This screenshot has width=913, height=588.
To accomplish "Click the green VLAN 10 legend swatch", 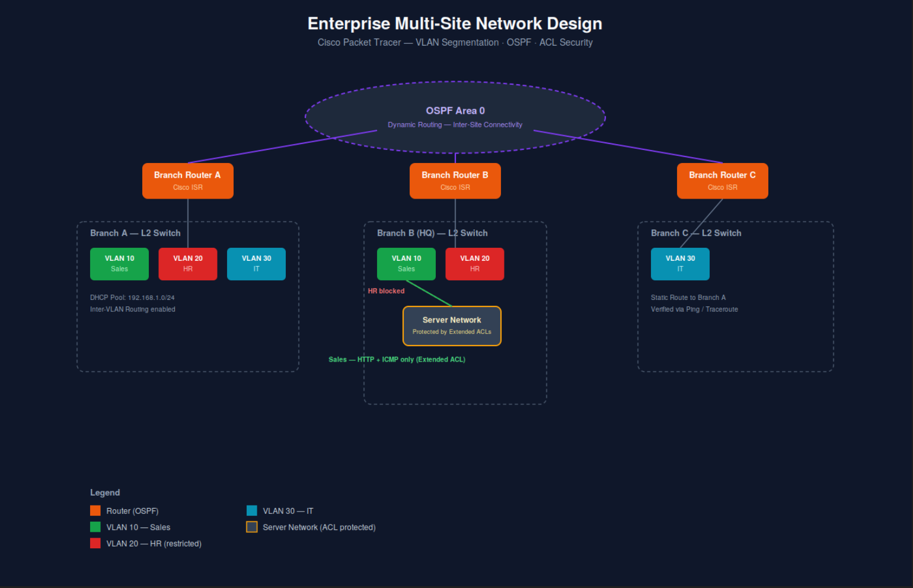I will [95, 527].
